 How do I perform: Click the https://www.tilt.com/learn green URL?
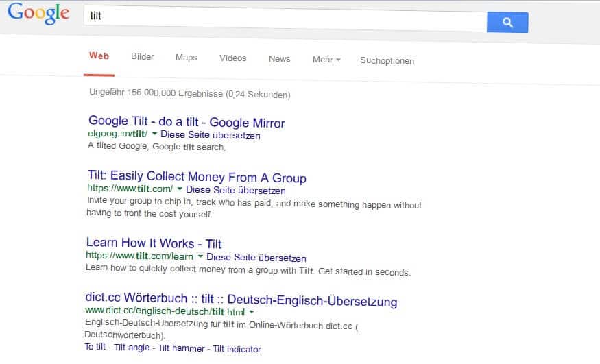click(139, 256)
